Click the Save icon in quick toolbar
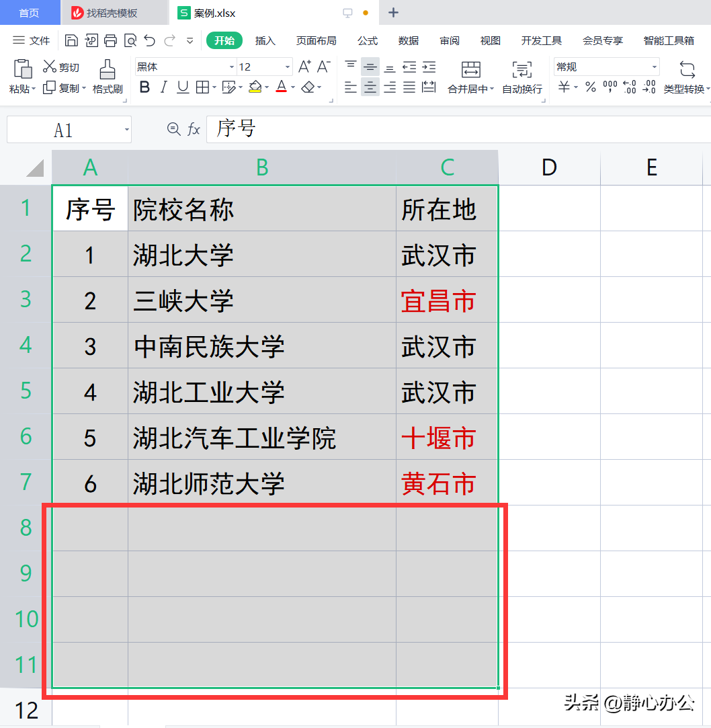Viewport: 711px width, 728px height. point(71,41)
